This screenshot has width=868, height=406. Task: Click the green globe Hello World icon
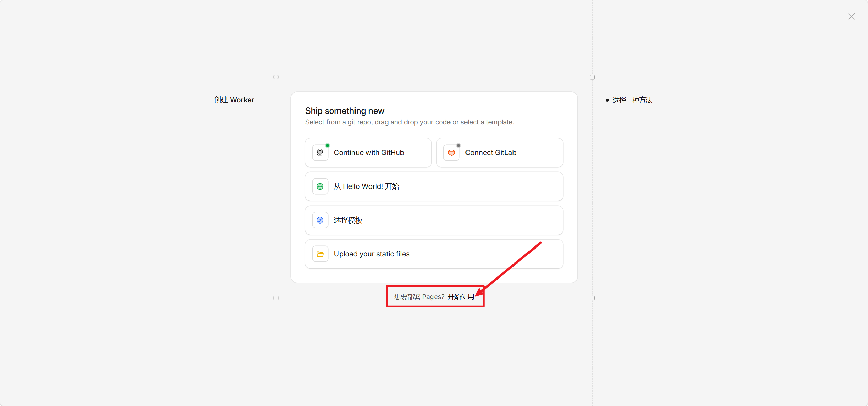click(320, 186)
